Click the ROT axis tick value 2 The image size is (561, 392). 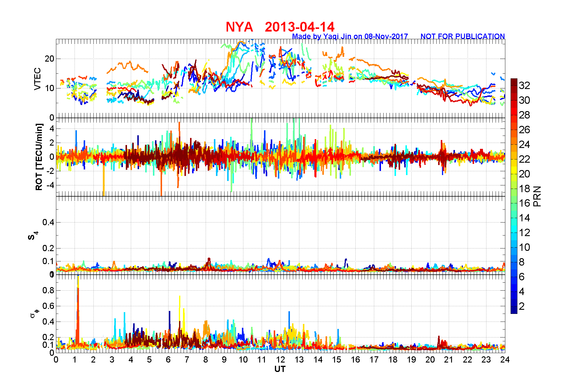[52, 143]
